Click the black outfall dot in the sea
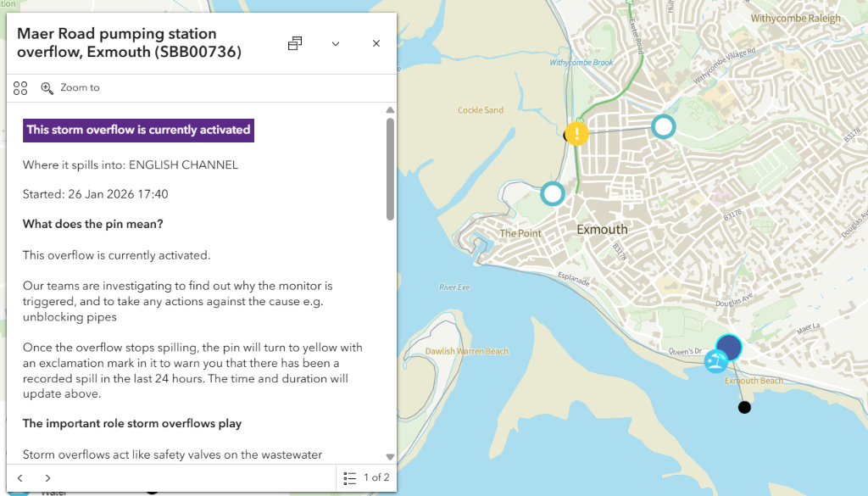The height and width of the screenshot is (496, 868). coord(744,408)
